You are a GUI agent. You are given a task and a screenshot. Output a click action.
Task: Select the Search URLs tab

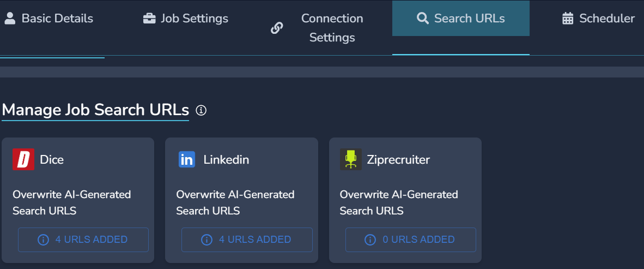click(469, 19)
